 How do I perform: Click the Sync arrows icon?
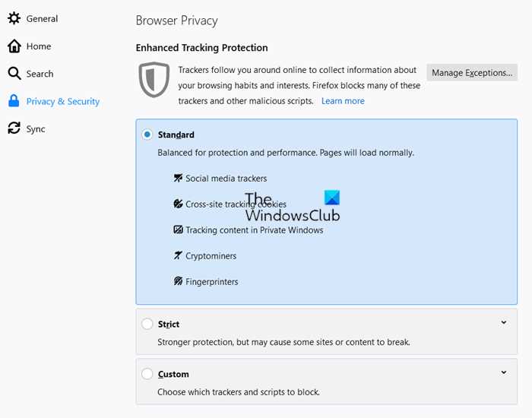tap(14, 128)
